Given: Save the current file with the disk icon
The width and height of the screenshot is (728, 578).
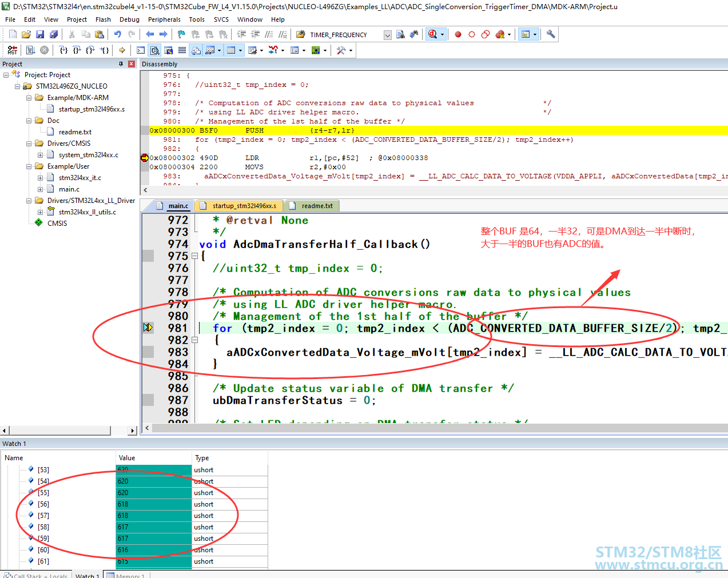Looking at the screenshot, I should (40, 34).
